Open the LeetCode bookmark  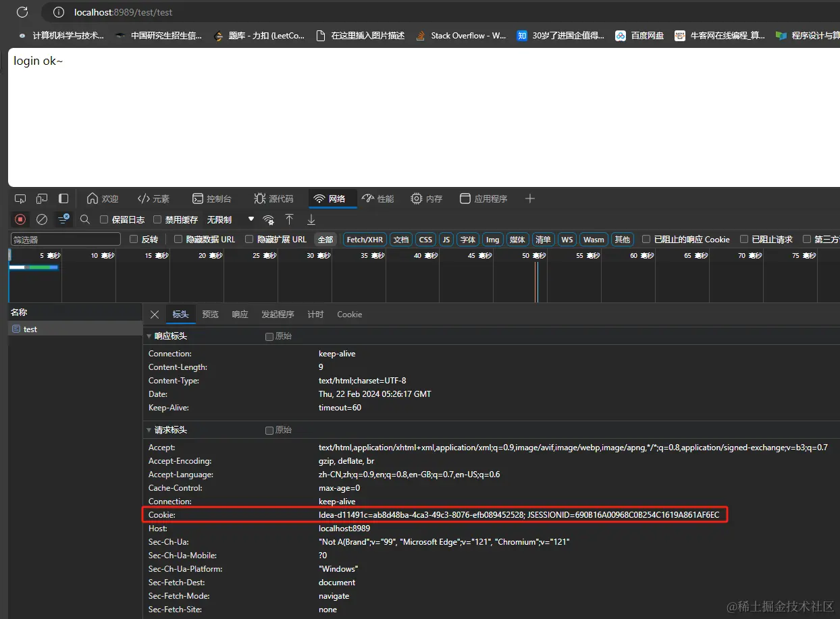(x=259, y=36)
